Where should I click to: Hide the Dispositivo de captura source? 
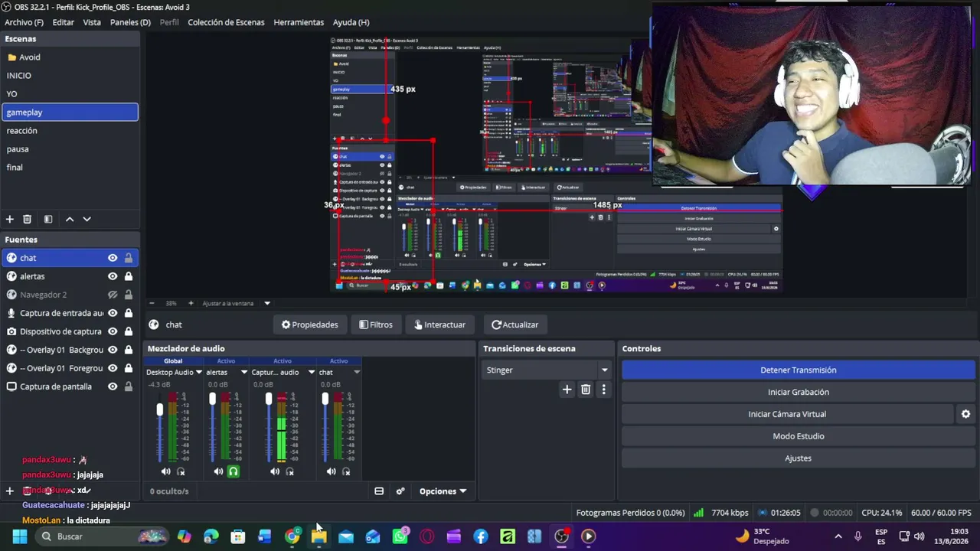tap(113, 331)
